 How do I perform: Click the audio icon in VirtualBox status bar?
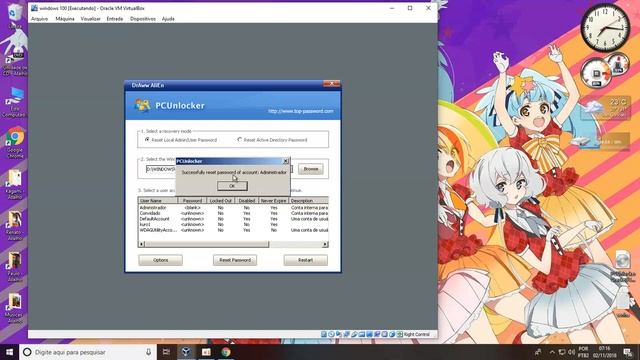339,334
